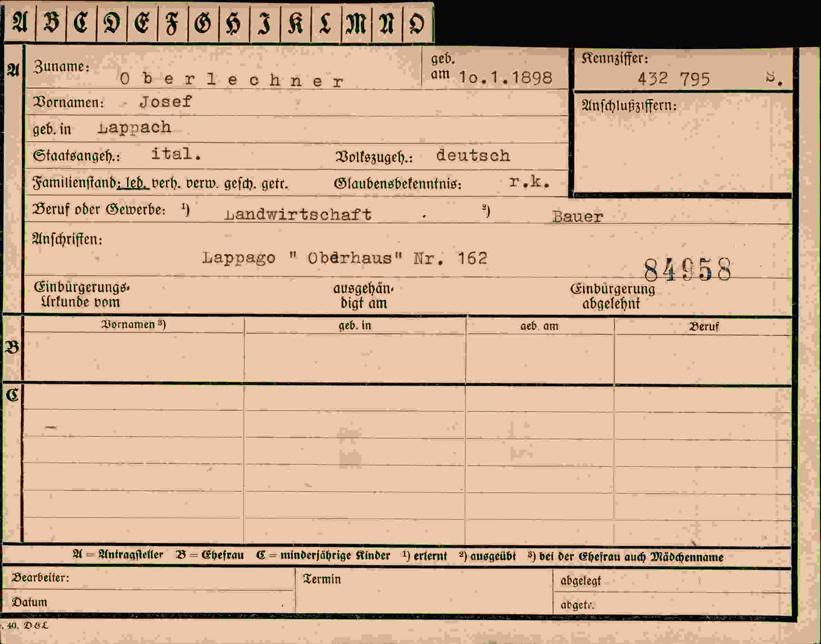Click the Zuname label
This screenshot has width=821, height=644.
click(61, 67)
